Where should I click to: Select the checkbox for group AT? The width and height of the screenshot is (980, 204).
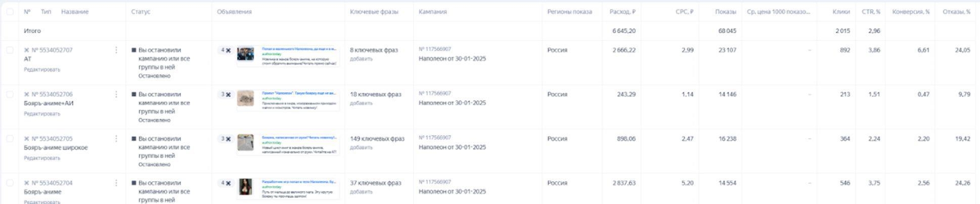10,50
